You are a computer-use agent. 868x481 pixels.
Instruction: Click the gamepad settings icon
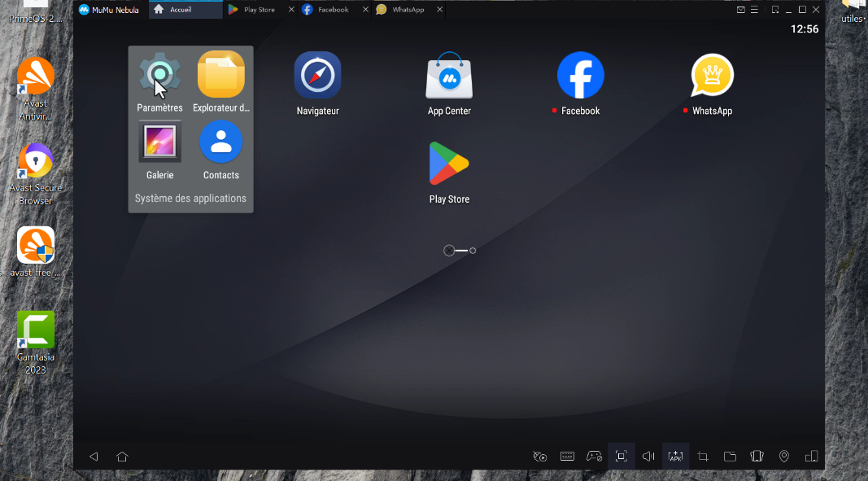tap(594, 457)
